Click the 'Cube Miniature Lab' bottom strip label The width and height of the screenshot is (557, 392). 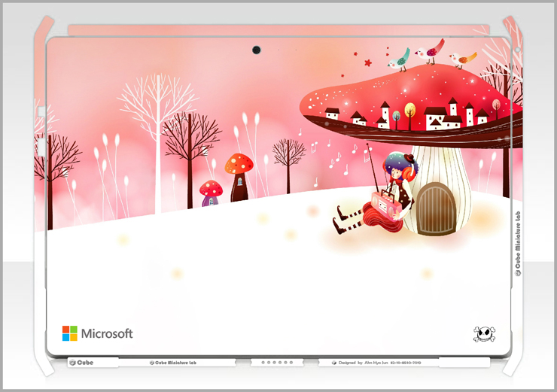pos(173,363)
